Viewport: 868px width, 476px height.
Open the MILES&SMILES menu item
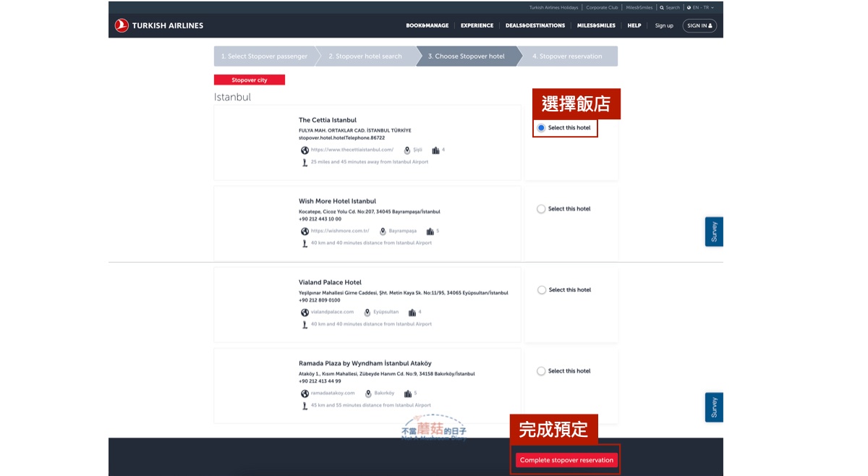coord(596,26)
